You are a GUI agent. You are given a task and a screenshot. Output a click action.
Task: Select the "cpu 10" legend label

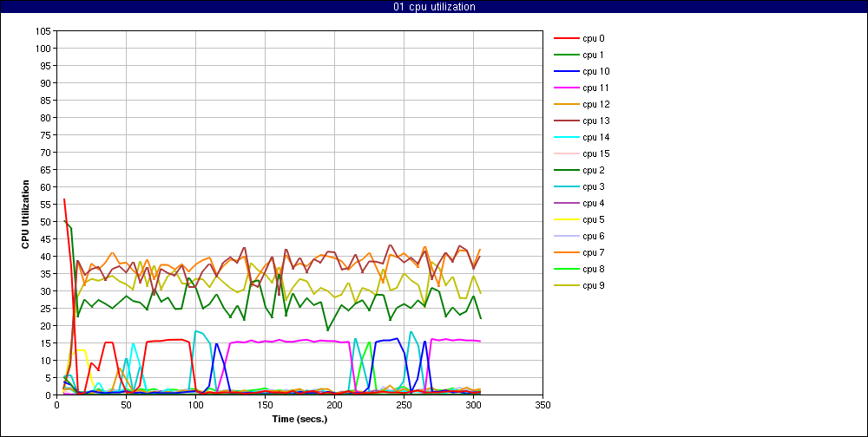click(x=595, y=71)
